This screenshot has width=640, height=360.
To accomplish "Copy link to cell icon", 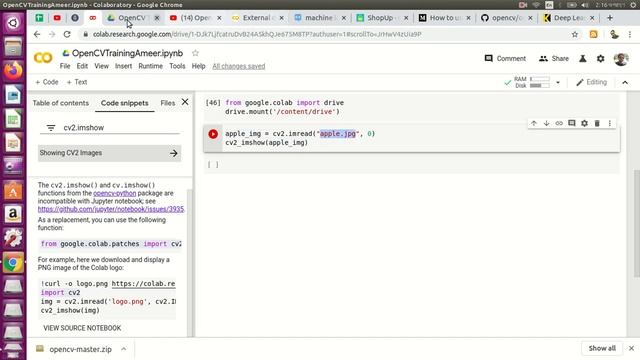I will click(559, 123).
